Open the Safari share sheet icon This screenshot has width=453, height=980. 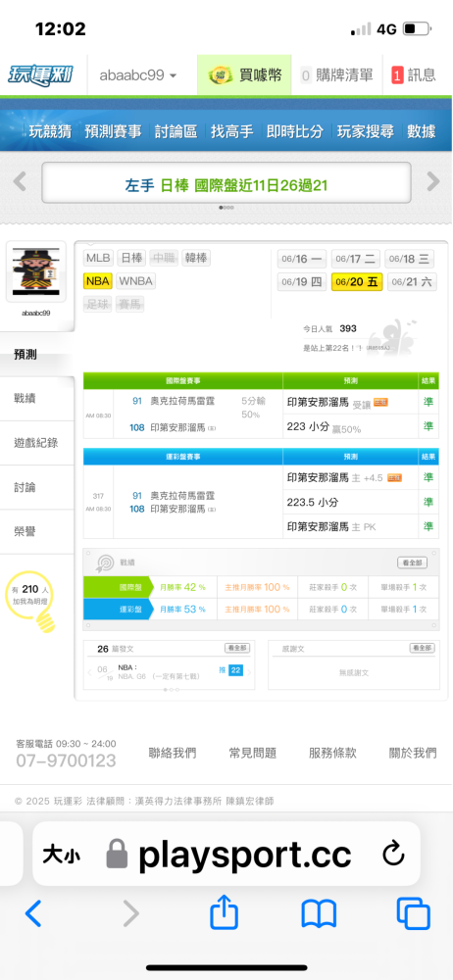(x=224, y=912)
